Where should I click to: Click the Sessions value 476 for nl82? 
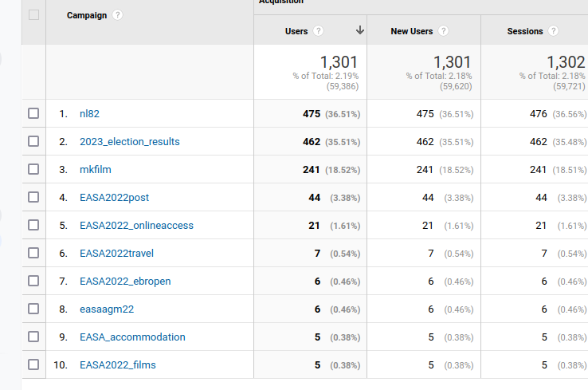coord(539,114)
